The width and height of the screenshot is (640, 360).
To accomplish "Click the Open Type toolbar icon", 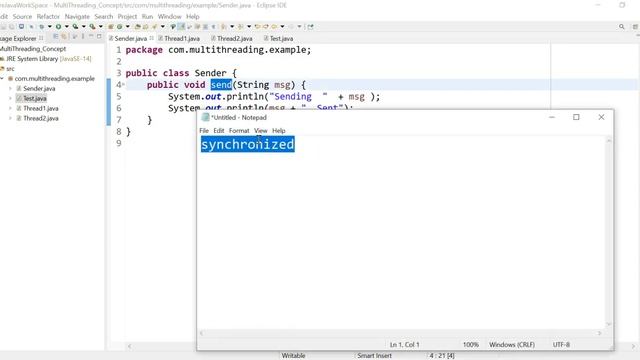I will (x=138, y=27).
